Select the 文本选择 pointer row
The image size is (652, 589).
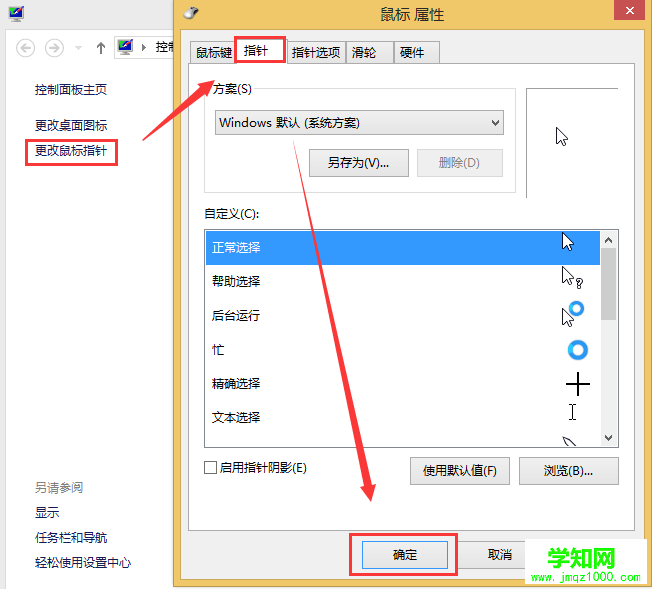pos(403,417)
